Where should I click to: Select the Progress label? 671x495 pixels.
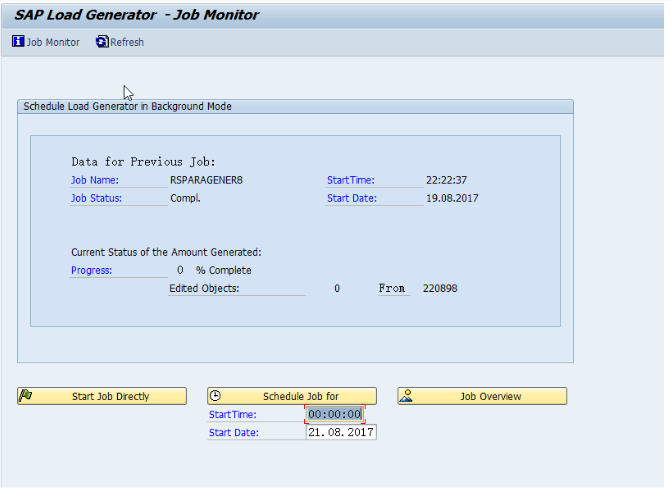point(91,270)
